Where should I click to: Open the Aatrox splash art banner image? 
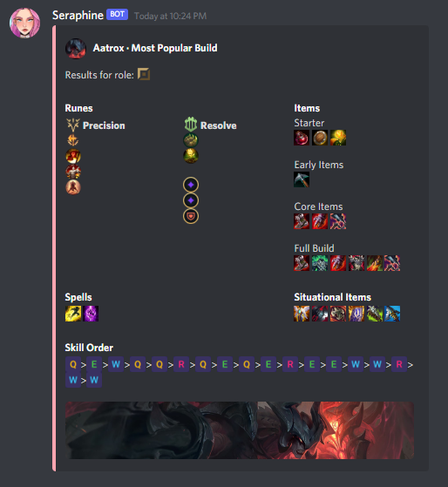[x=240, y=430]
